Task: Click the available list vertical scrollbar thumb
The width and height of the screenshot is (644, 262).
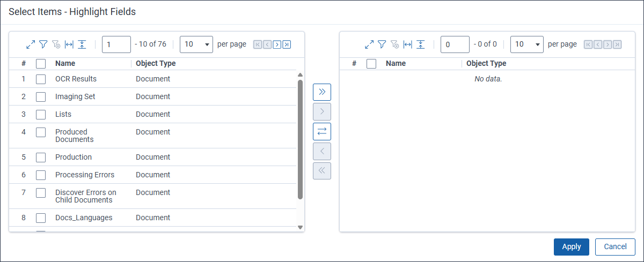Action: click(301, 139)
